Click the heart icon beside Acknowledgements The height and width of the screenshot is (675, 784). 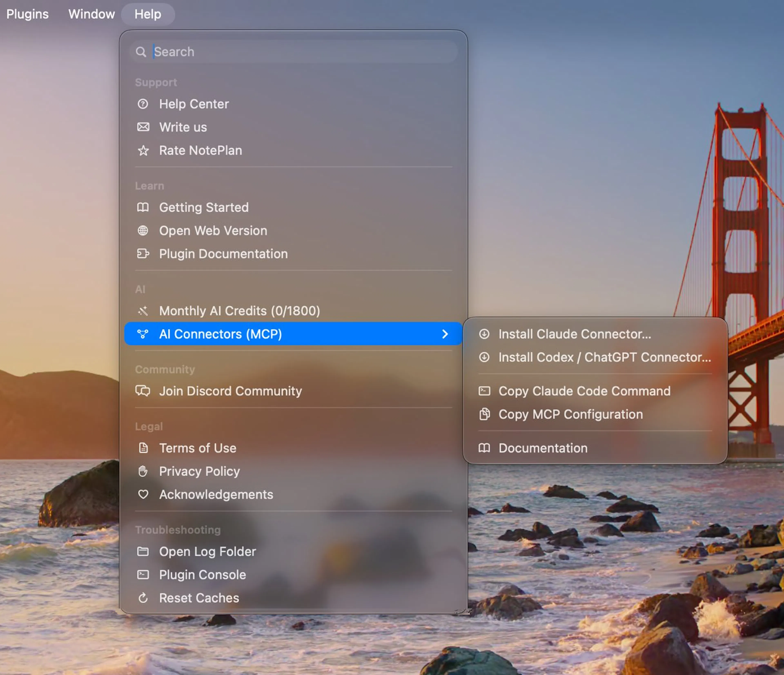pos(143,494)
